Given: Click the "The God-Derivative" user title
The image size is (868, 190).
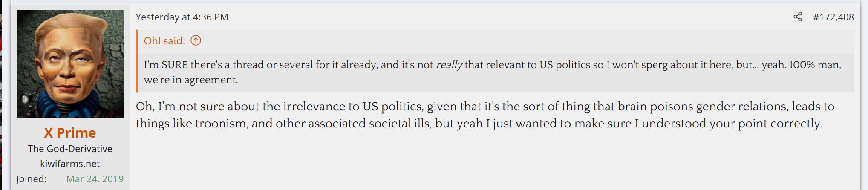Looking at the screenshot, I should coord(70,149).
